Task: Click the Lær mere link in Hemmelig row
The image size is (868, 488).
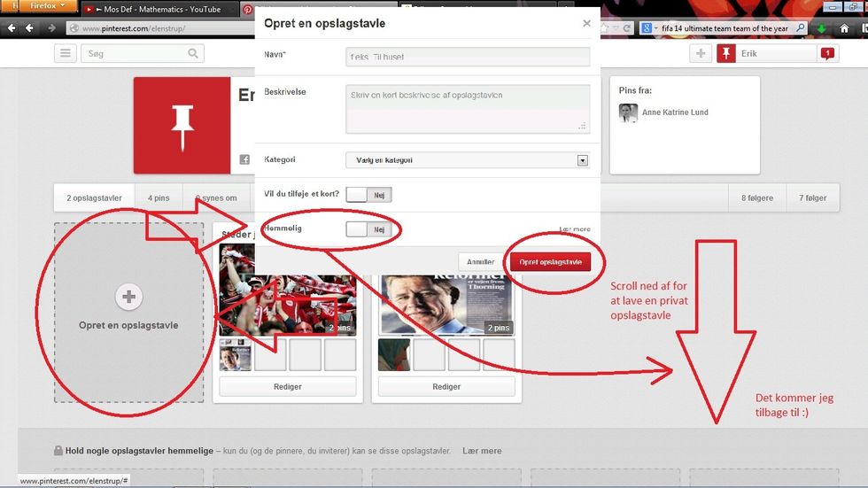Action: 575,229
